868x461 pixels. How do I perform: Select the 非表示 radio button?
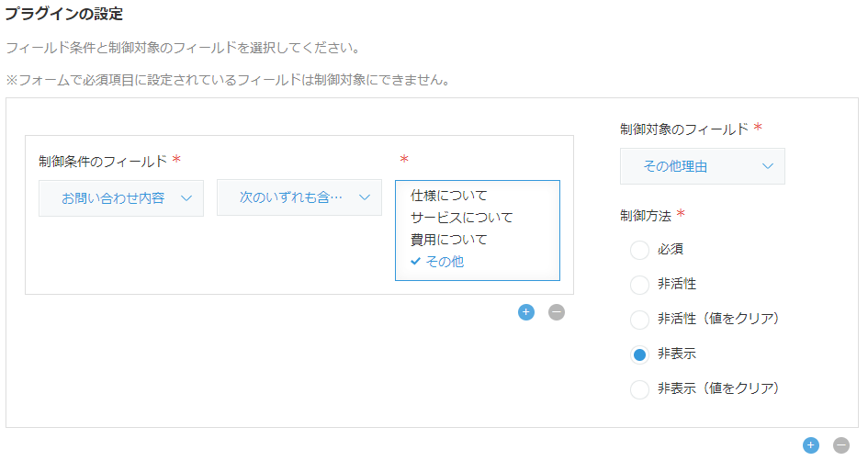(x=640, y=354)
